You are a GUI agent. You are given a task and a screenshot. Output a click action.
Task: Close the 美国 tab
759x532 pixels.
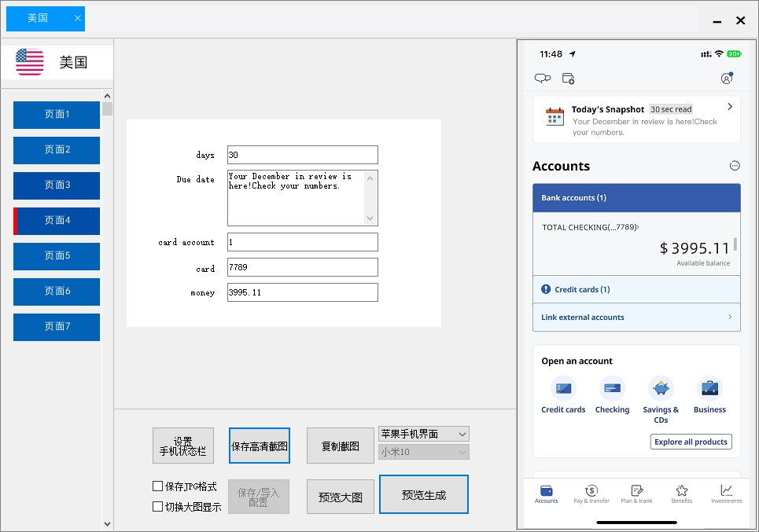point(77,18)
